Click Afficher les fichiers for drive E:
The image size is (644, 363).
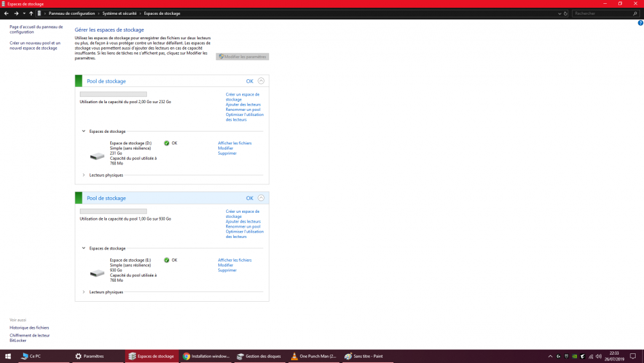234,260
